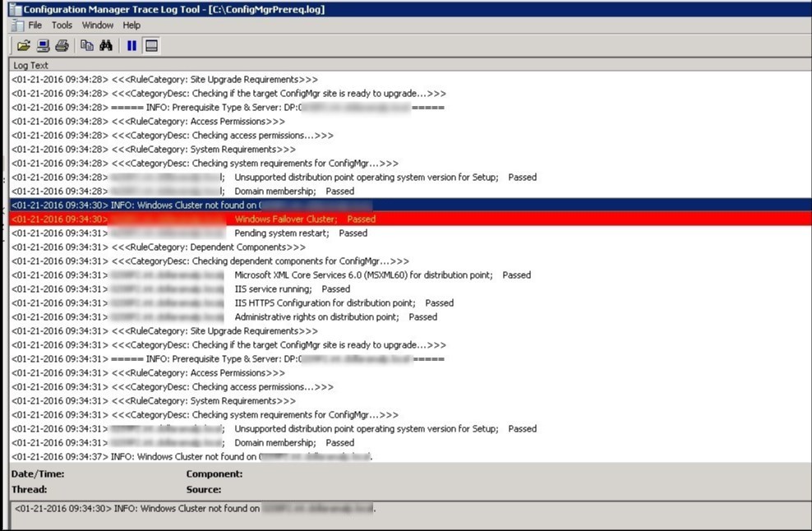812x531 pixels.
Task: Click the Find binoculars toolbar icon
Action: (106, 45)
